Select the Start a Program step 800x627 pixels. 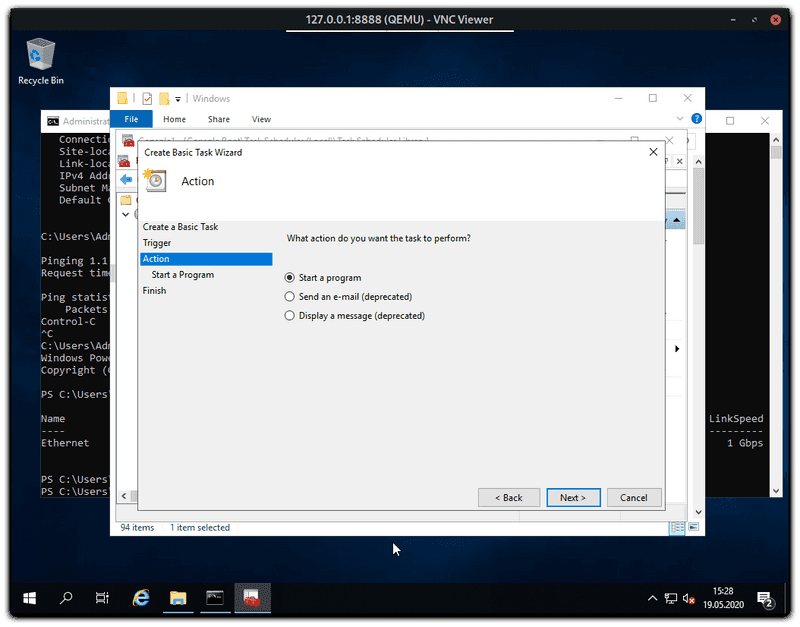coord(182,274)
